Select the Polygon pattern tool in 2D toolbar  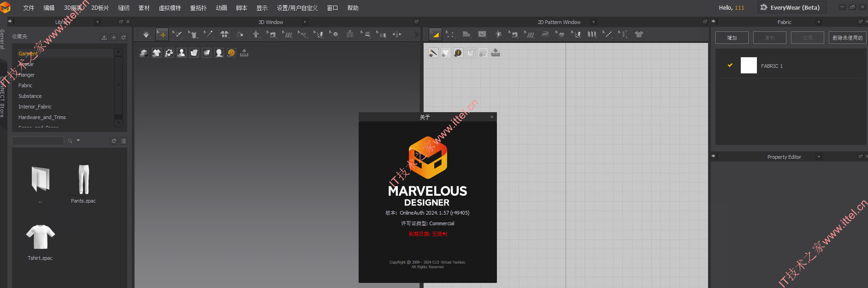tap(466, 35)
